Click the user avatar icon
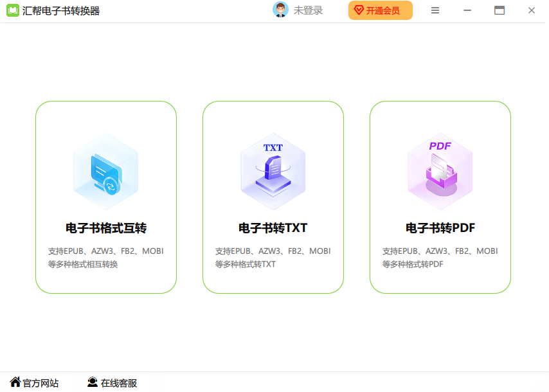 pyautogui.click(x=280, y=10)
